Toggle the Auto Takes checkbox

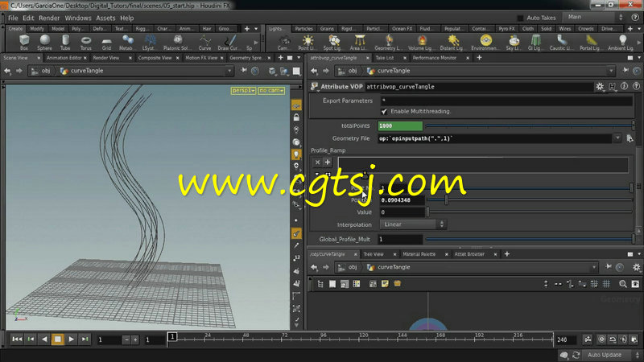click(520, 18)
